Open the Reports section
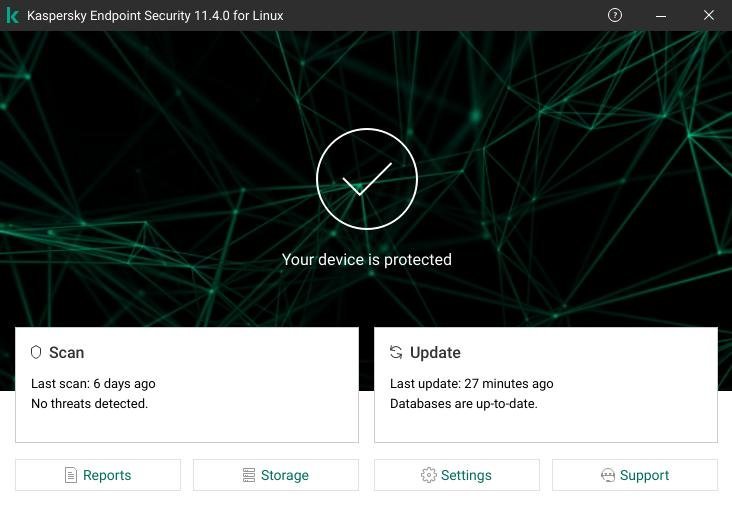 pos(98,475)
